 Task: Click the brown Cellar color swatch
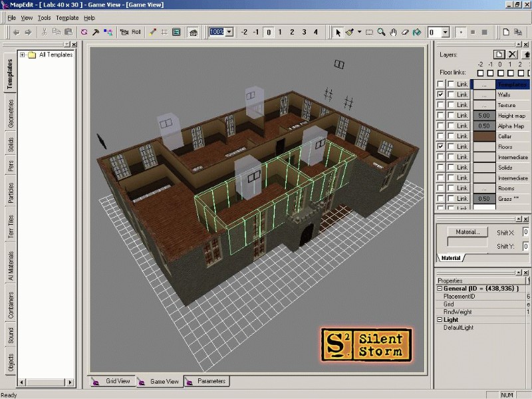[x=483, y=136]
